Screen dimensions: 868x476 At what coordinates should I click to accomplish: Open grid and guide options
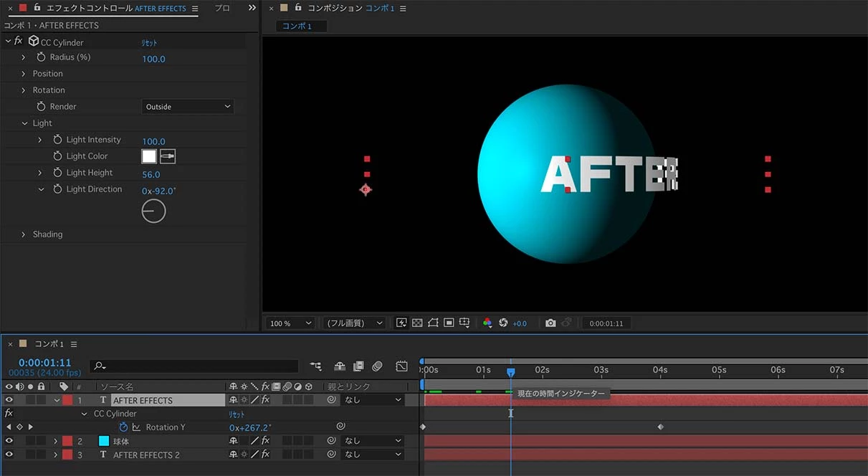coord(464,323)
